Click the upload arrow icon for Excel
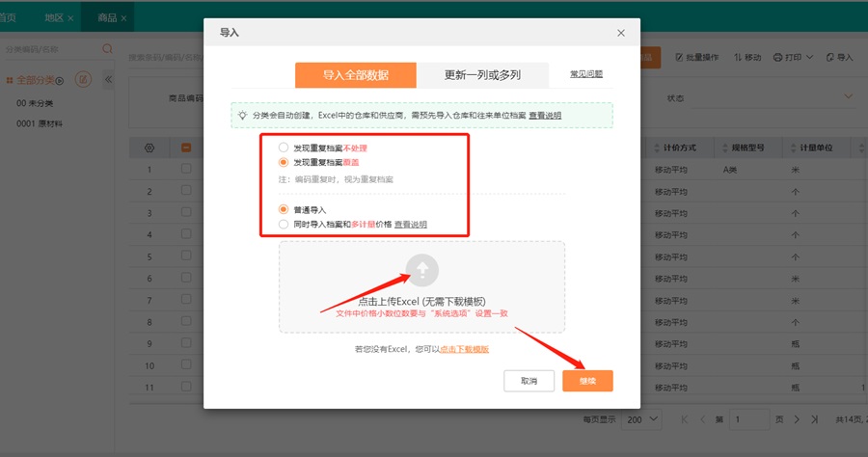 424,270
